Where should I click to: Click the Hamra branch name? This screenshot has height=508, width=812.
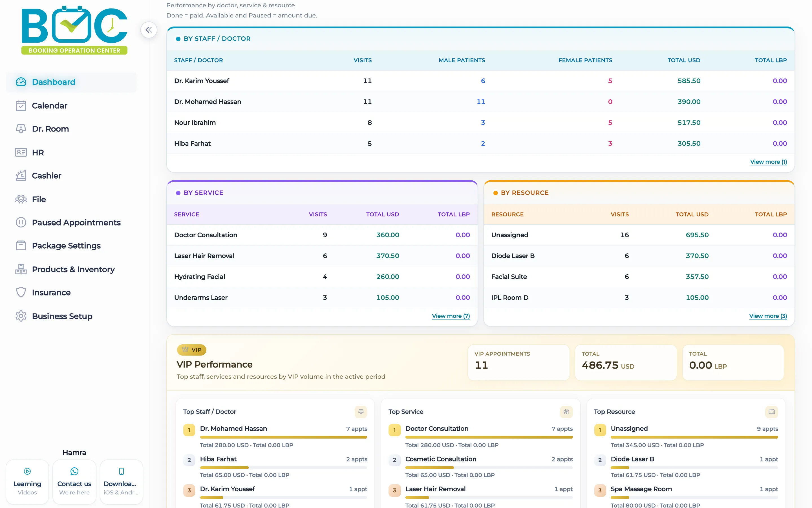pyautogui.click(x=74, y=453)
